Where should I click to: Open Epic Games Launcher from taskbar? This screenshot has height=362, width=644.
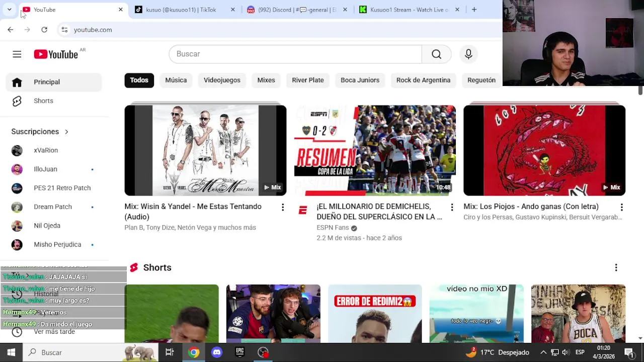point(240,352)
